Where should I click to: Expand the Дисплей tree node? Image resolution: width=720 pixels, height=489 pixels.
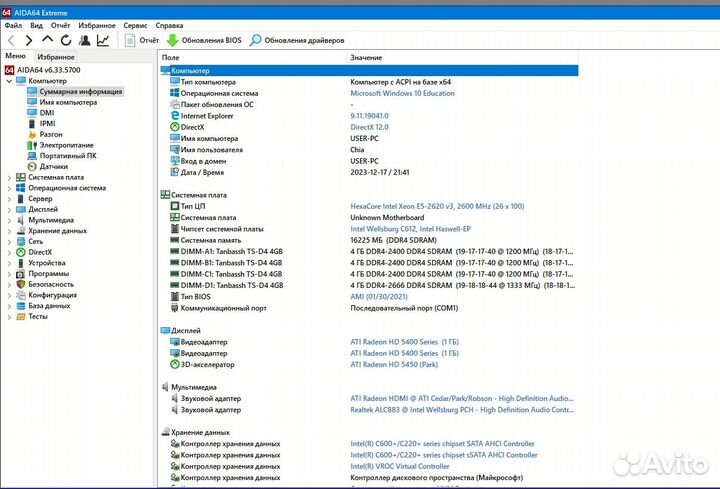click(9, 209)
